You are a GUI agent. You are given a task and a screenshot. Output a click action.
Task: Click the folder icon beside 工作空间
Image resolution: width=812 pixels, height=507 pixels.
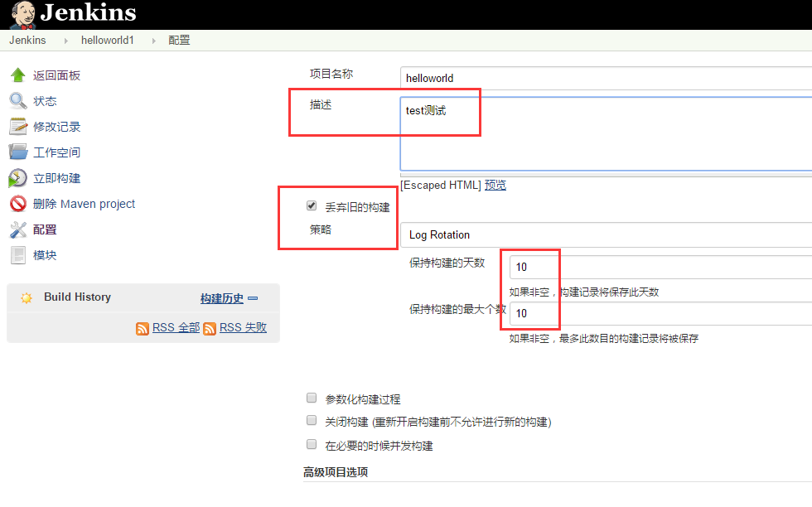[x=17, y=152]
